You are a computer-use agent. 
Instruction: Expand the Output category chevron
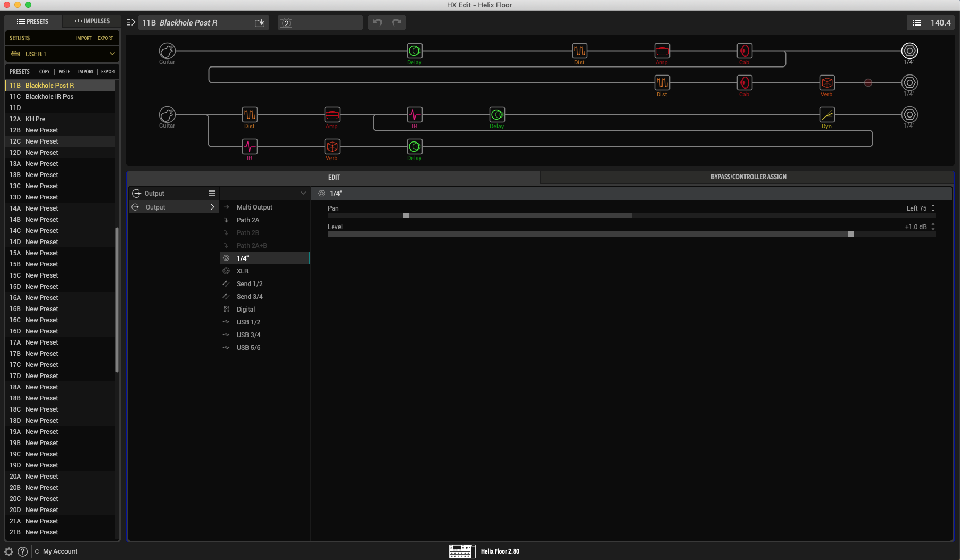point(212,207)
